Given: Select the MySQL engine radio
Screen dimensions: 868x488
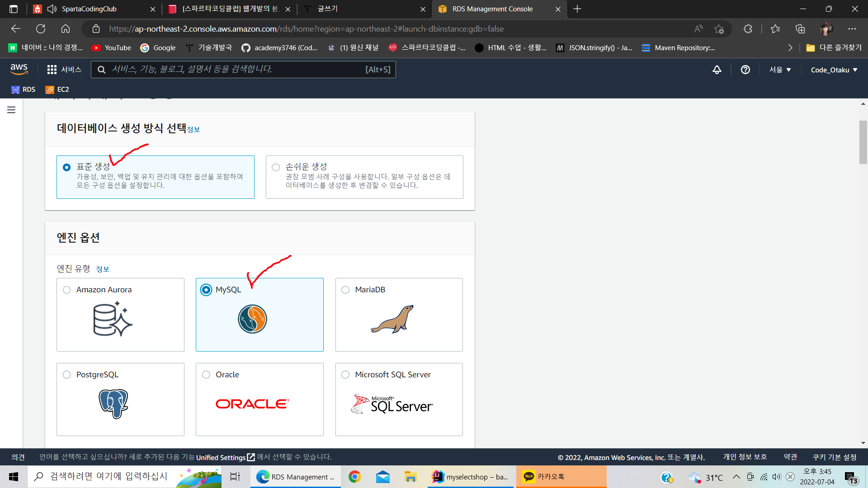Looking at the screenshot, I should 206,290.
